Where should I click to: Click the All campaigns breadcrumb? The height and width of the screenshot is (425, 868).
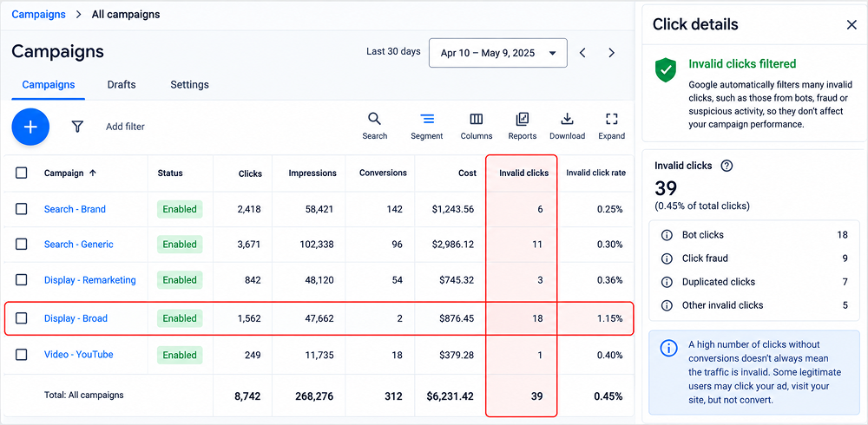click(x=126, y=15)
